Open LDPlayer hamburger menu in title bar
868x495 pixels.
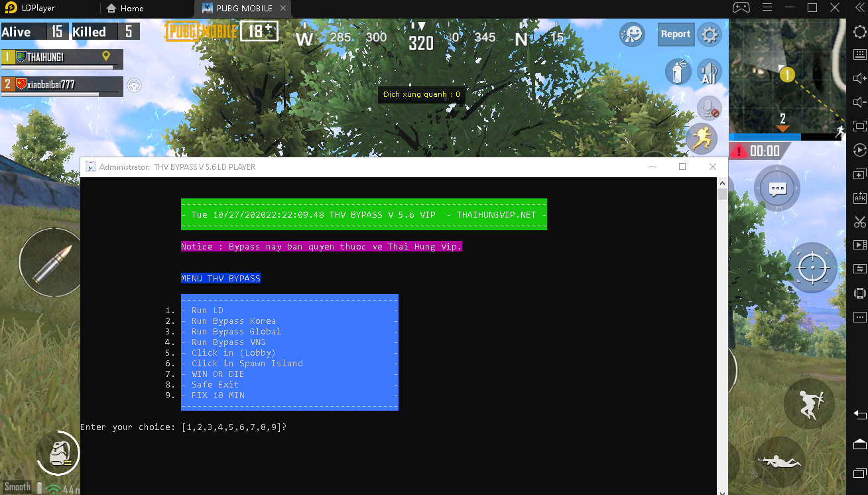pos(767,8)
